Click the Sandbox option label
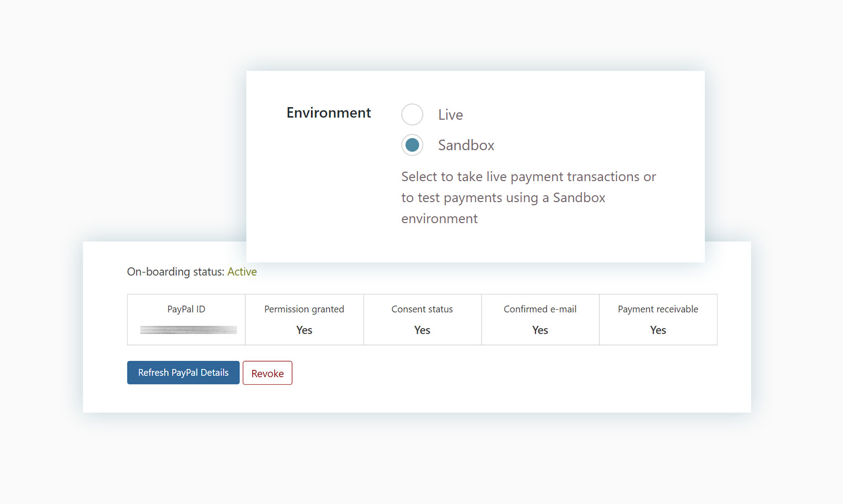 tap(466, 145)
